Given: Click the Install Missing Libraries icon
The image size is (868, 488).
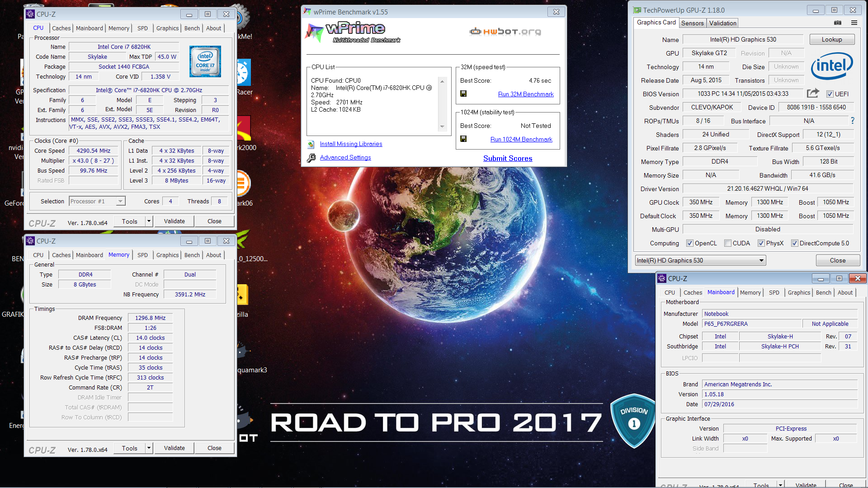Looking at the screenshot, I should 311,144.
